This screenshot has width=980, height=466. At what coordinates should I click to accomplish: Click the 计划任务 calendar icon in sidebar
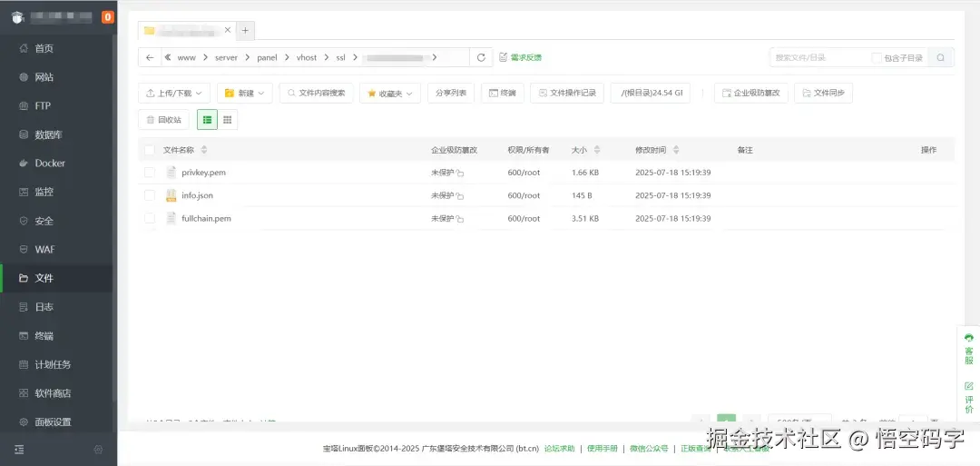coord(24,364)
